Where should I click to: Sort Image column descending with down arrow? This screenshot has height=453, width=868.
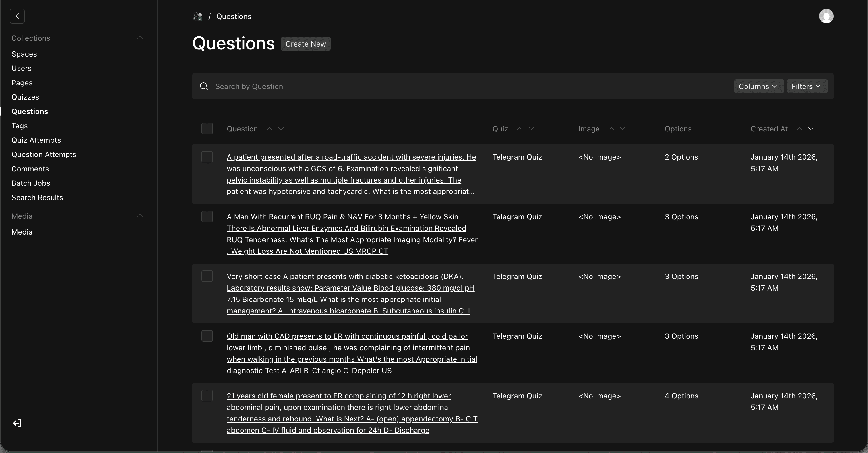point(623,128)
